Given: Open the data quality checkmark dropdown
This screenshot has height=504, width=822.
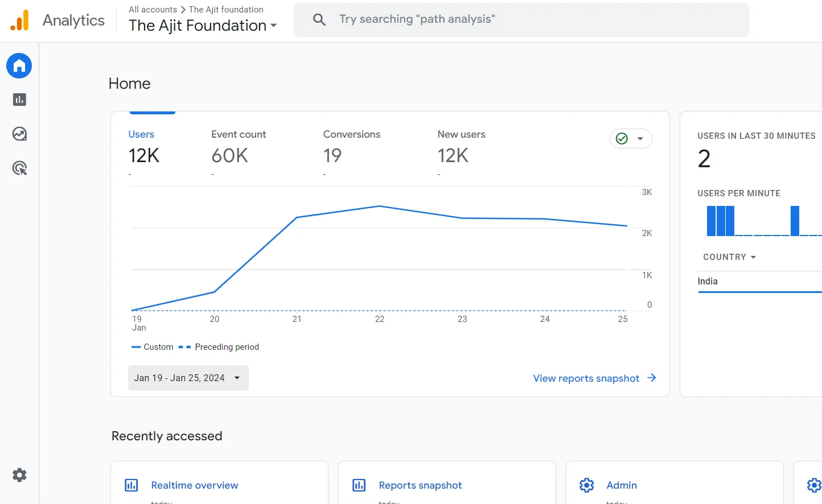Looking at the screenshot, I should click(x=631, y=139).
